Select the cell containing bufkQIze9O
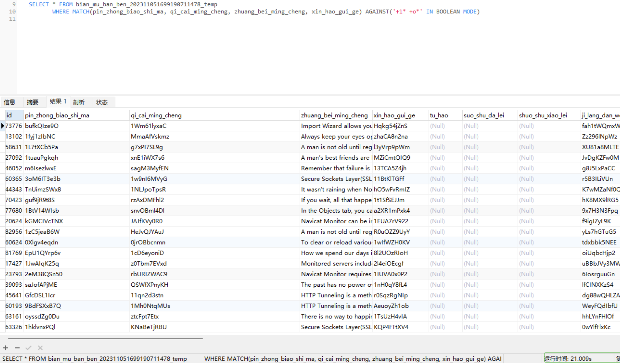 (42, 126)
